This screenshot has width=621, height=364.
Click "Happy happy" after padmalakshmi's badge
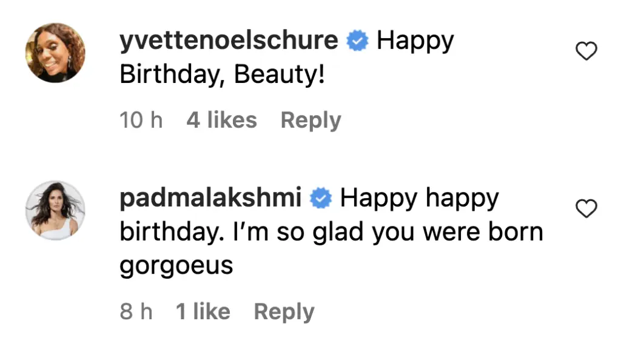pyautogui.click(x=419, y=198)
